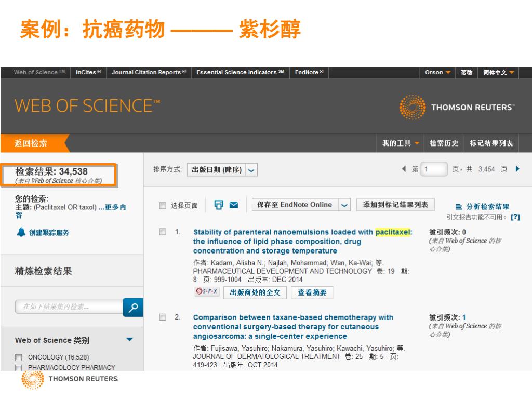Open the Stability of parenteral nanoemulsions article
Image resolution: width=532 pixels, height=399 pixels.
coord(302,241)
